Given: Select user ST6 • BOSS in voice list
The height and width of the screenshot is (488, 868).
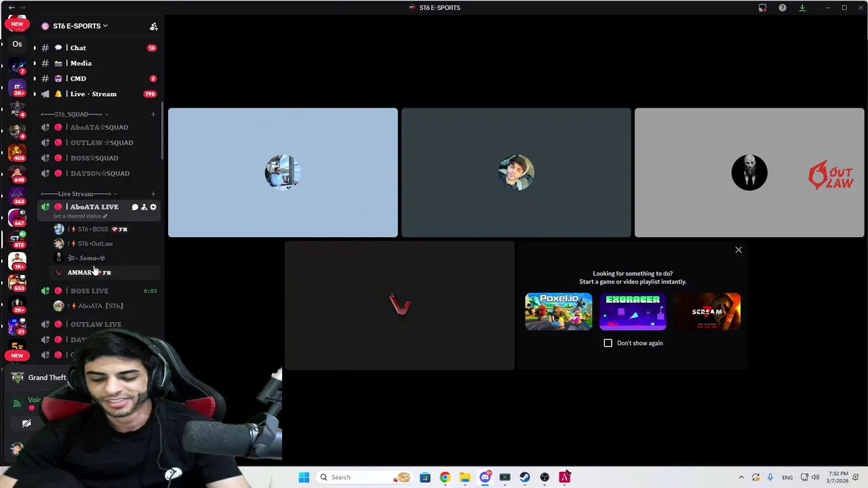Looking at the screenshot, I should pos(105,229).
